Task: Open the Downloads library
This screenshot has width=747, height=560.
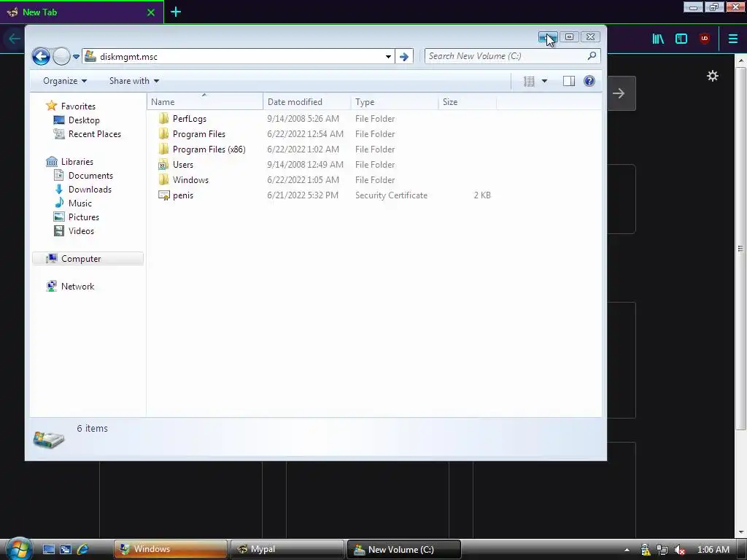Action: coord(90,189)
